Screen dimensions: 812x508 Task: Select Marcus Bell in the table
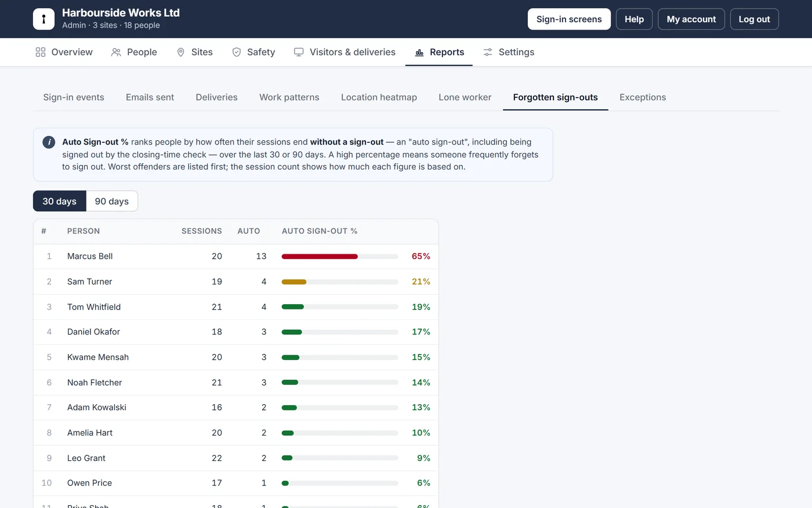click(x=90, y=256)
